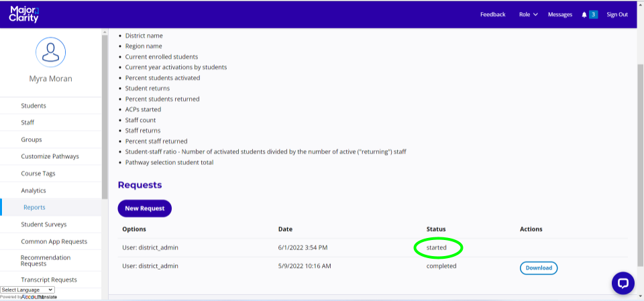This screenshot has width=644, height=301.
Task: Click the notification count badge
Action: pos(593,15)
